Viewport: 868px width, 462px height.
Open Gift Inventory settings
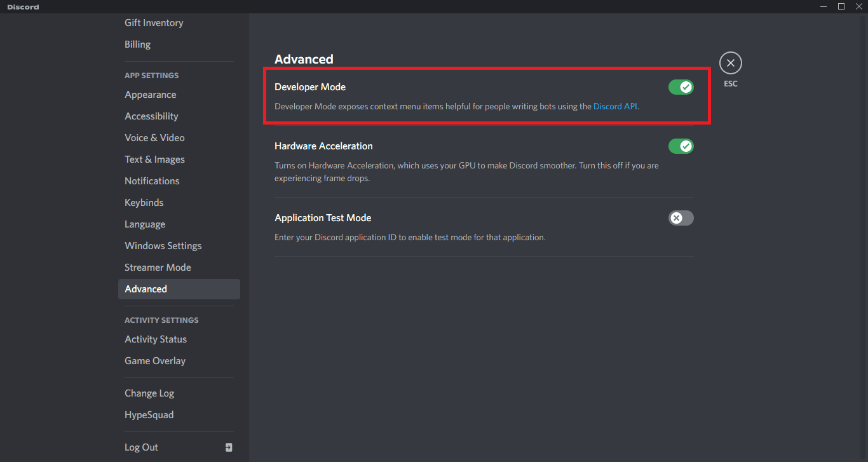tap(154, 23)
